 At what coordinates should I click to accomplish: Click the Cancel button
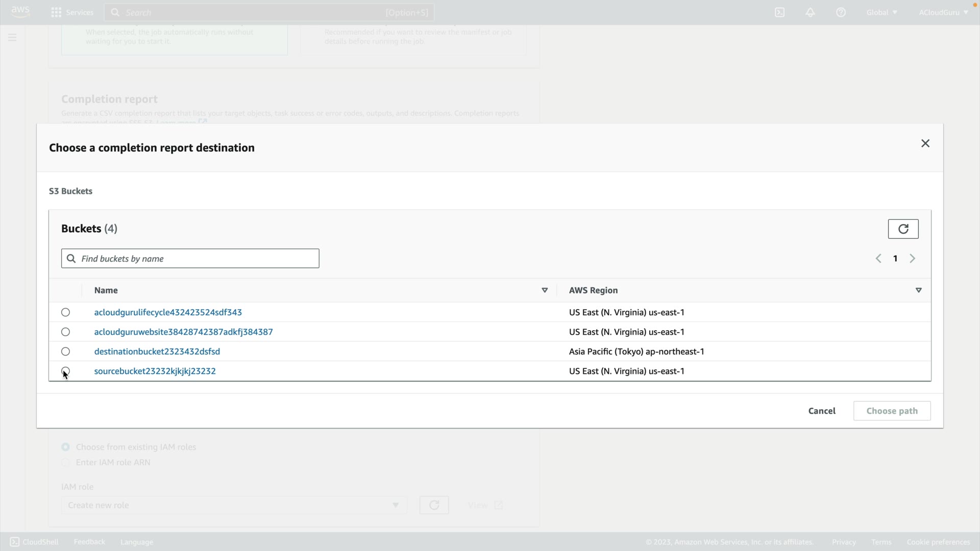[x=821, y=411]
